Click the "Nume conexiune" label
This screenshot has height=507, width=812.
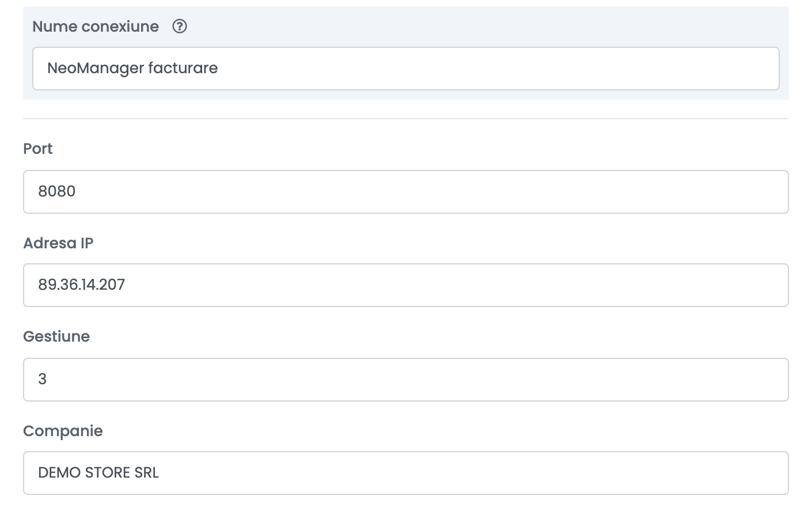pos(96,27)
